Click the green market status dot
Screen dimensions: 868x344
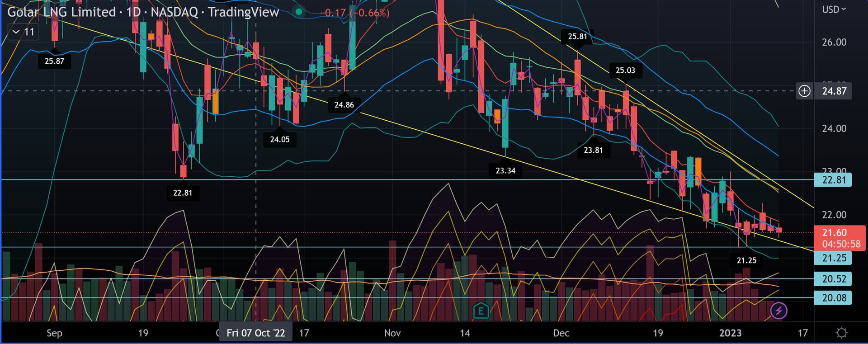[x=298, y=12]
